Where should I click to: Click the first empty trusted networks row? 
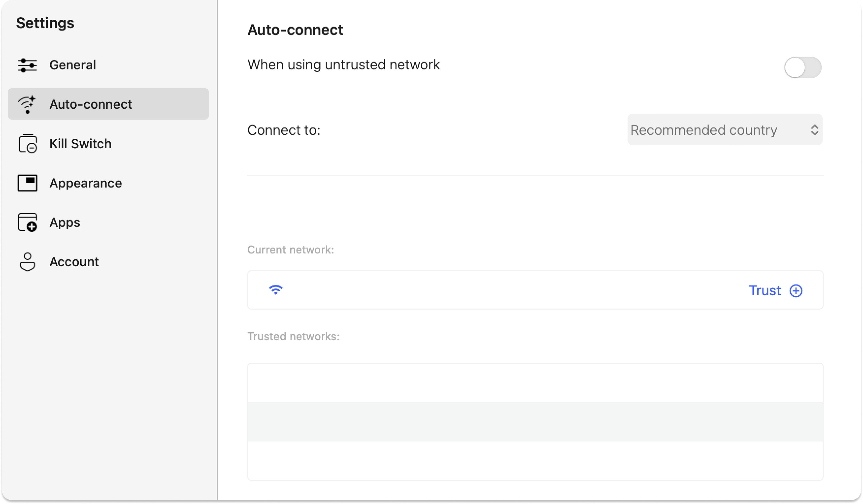pyautogui.click(x=535, y=383)
